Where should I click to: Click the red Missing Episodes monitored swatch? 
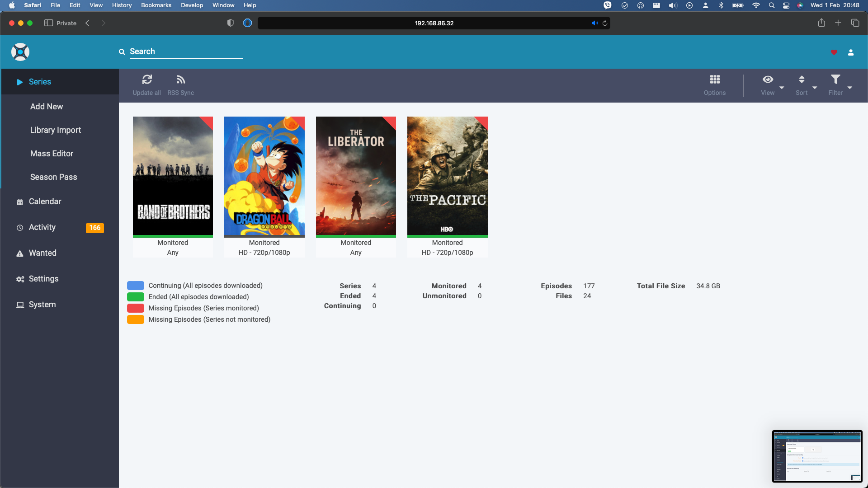click(136, 308)
